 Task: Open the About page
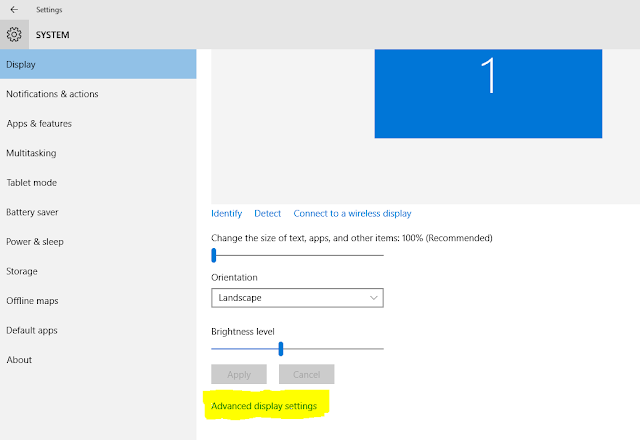(98, 360)
